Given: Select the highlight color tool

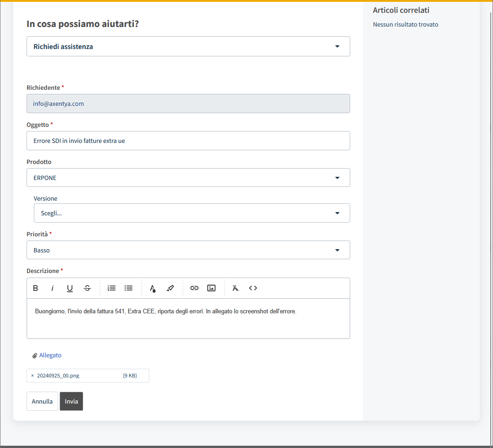Looking at the screenshot, I should pos(170,288).
